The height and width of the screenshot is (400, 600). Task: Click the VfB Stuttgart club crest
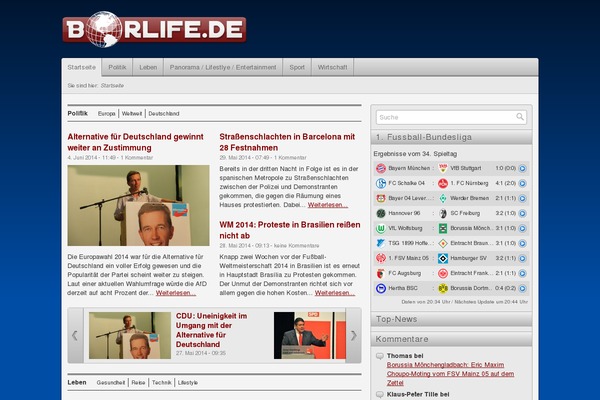tap(443, 168)
